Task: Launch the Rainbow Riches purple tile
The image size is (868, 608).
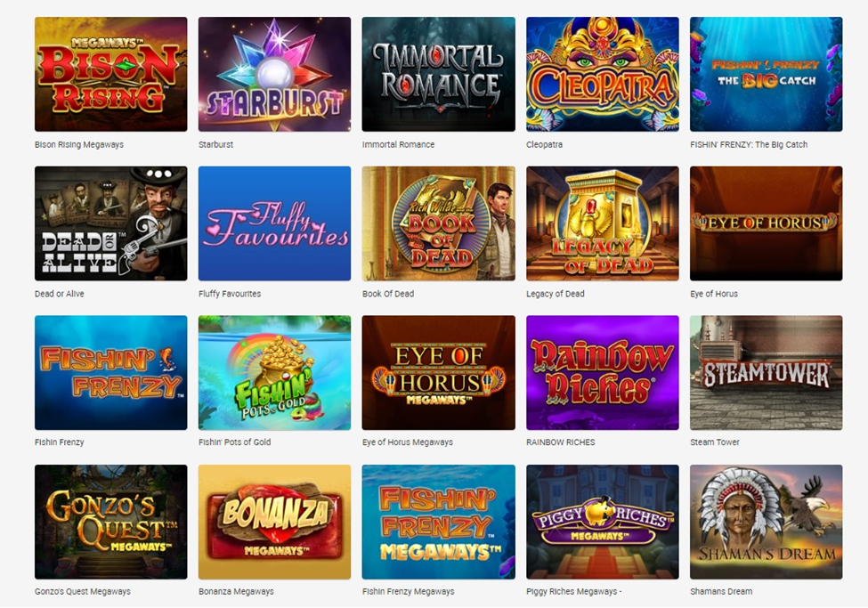Action: point(603,373)
